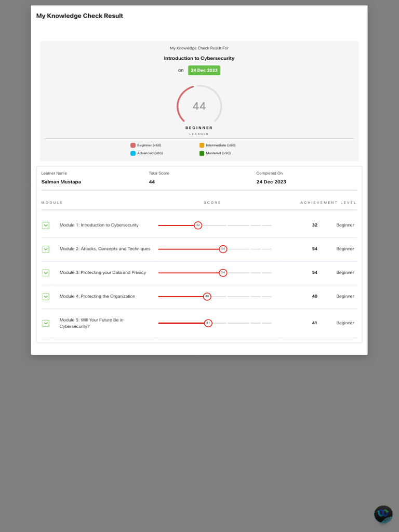
Task: Open the Webex chat bubble icon
Action: point(383,514)
